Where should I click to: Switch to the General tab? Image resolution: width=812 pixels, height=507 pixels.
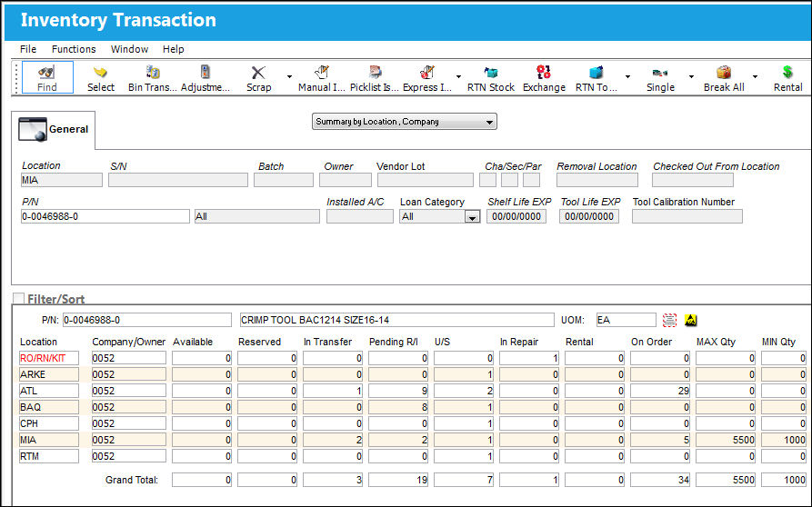click(54, 130)
